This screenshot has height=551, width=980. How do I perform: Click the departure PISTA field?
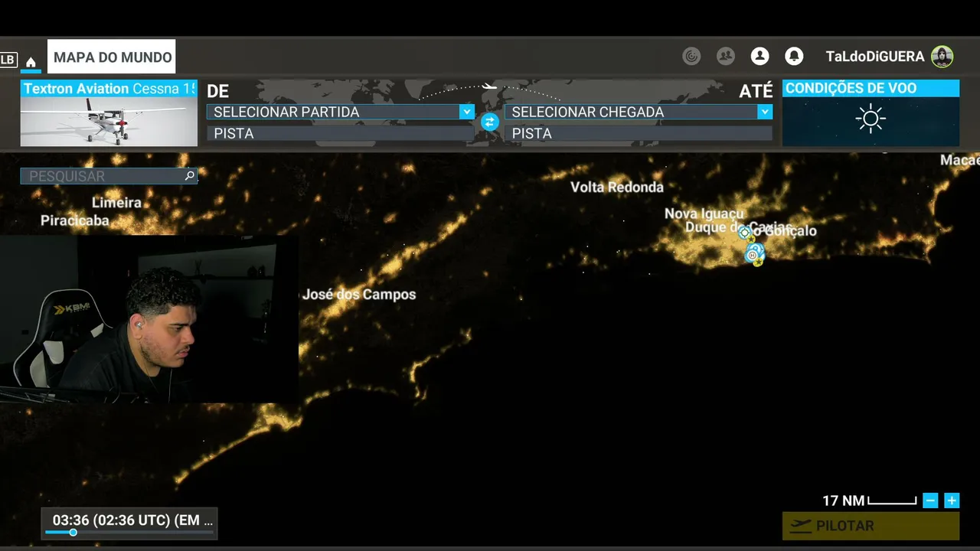coord(341,133)
